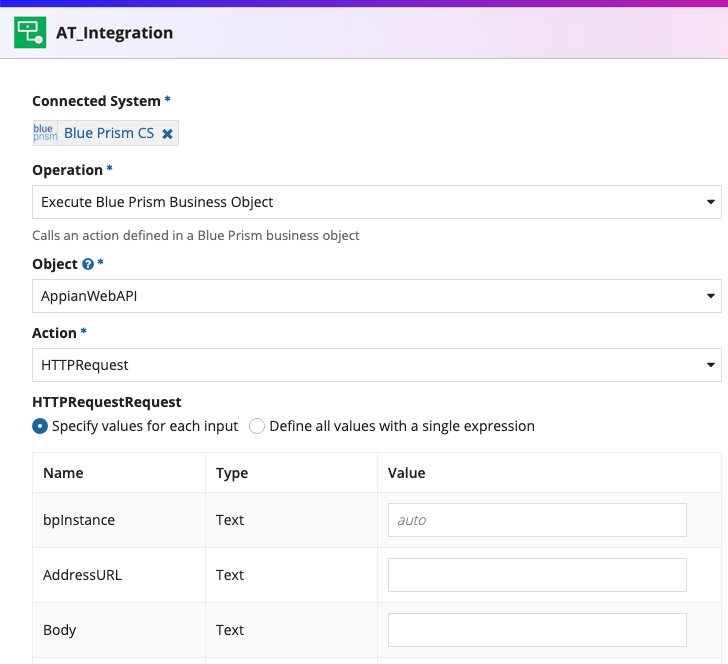Open the Object dropdown showing AppianWebAPI
Viewport: 728px width, 664px height.
(x=377, y=296)
